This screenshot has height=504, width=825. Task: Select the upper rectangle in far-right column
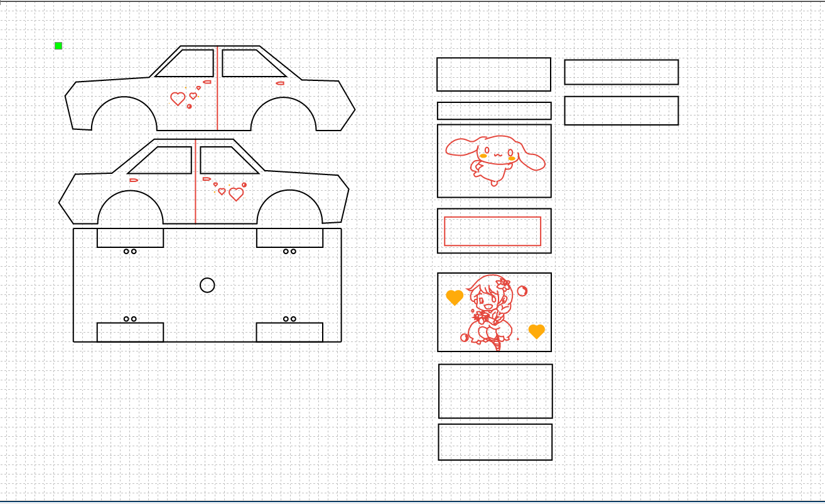coord(622,72)
